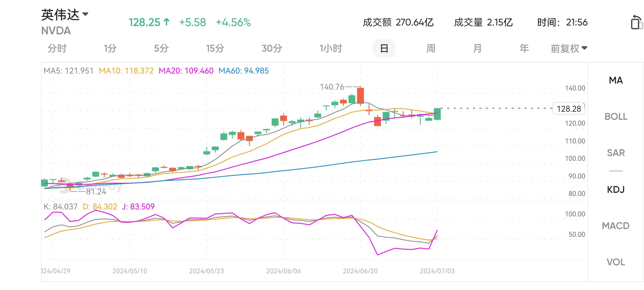
Task: Choose the KDJ sub-indicator
Action: coord(616,190)
